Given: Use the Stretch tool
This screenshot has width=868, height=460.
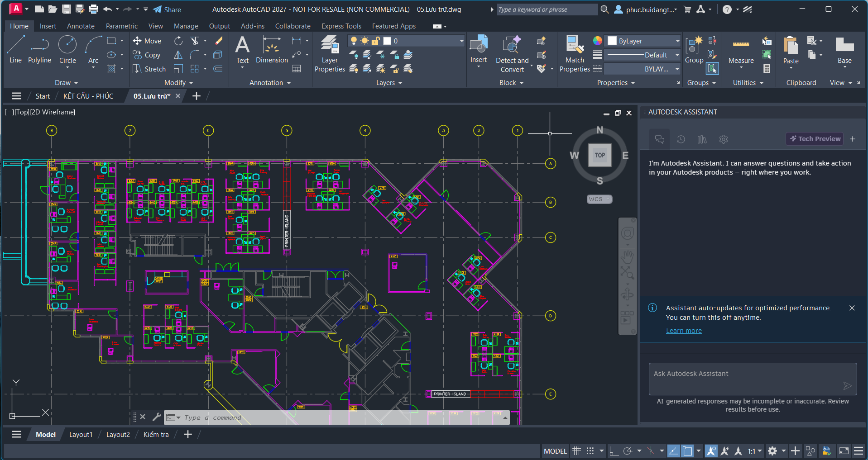Looking at the screenshot, I should tap(149, 69).
